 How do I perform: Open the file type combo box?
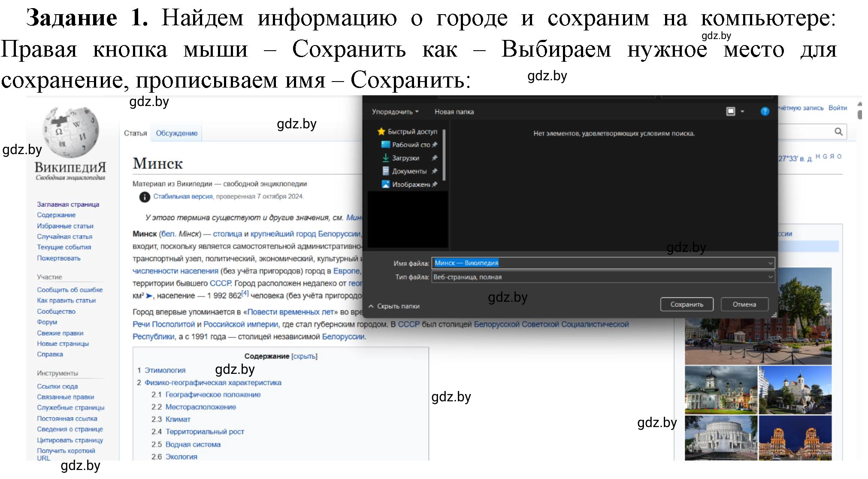pos(603,277)
